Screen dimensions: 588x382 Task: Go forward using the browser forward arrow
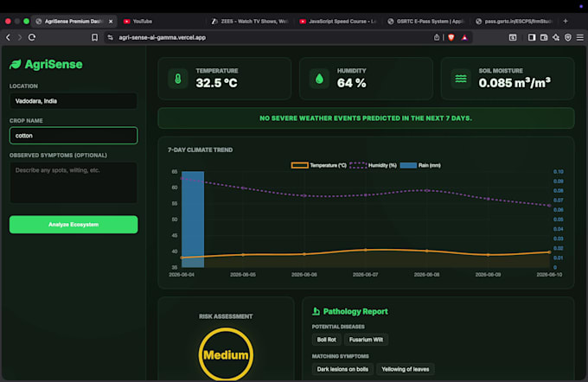pyautogui.click(x=20, y=37)
